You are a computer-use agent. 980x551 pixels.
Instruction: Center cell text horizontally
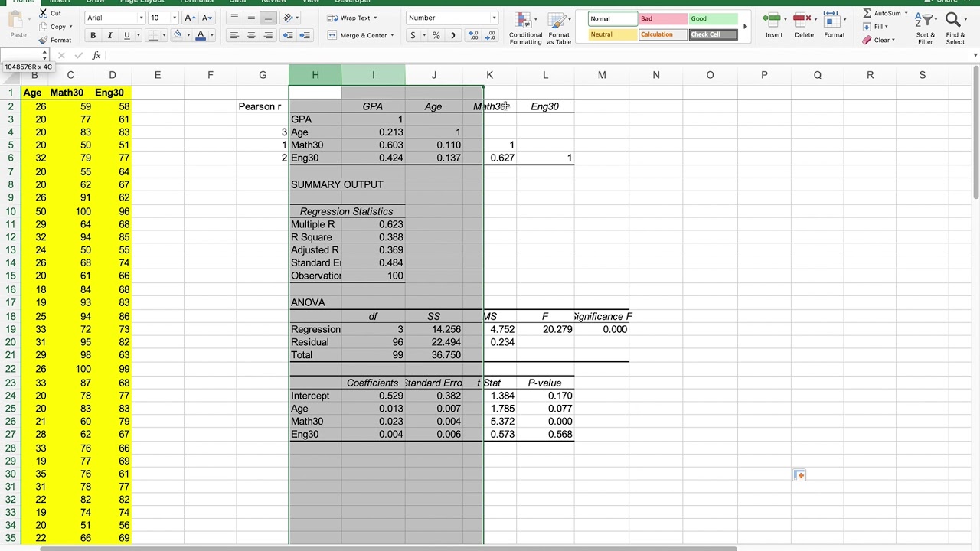(x=251, y=35)
